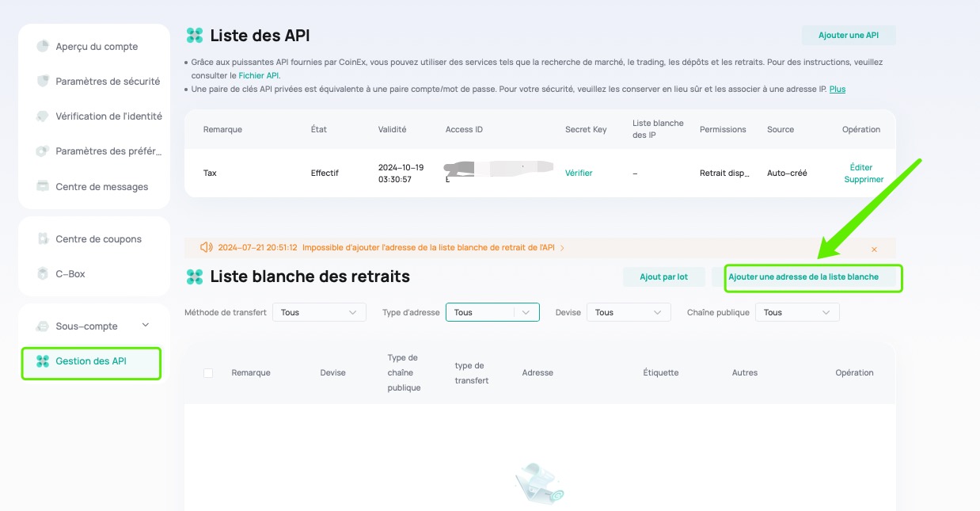Open the Devise filter dropdown
Screen dimensions: 980x511
[x=629, y=312]
